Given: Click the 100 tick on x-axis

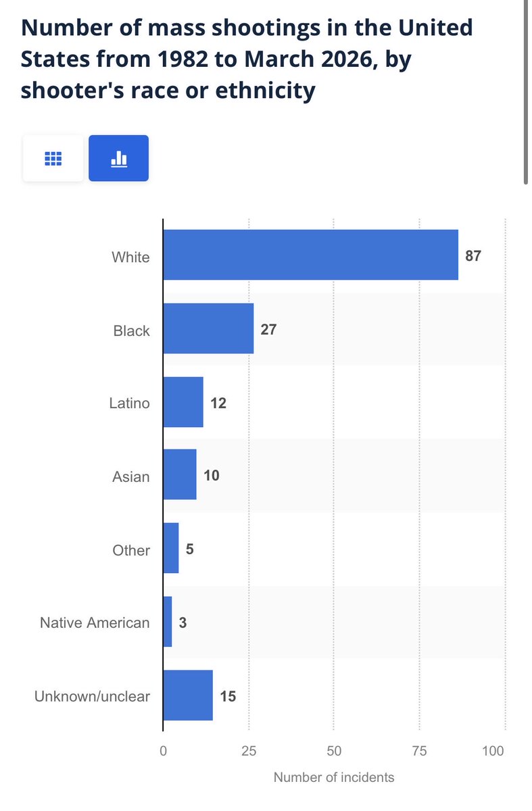Looking at the screenshot, I should point(495,752).
